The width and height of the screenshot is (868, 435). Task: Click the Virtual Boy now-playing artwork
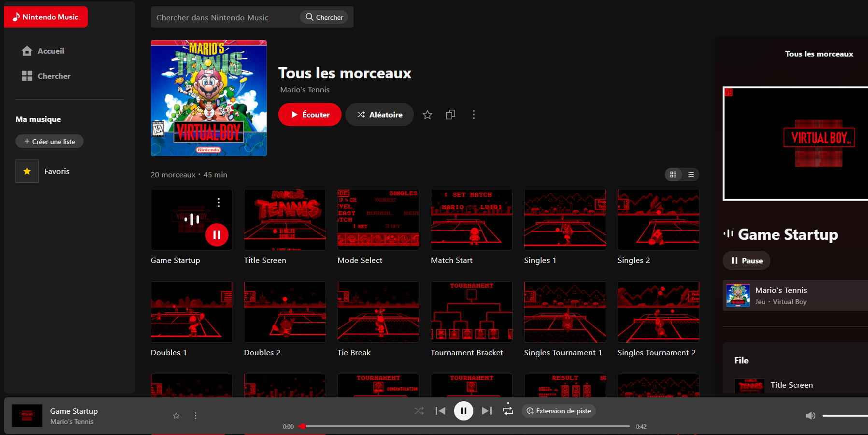[796, 144]
